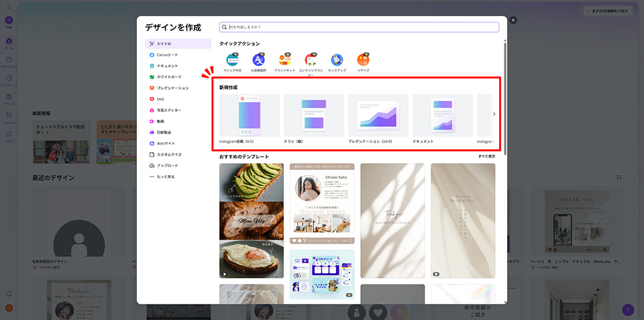Close the デザインを作成 dialog
Image resolution: width=644 pixels, height=320 pixels.
(x=513, y=20)
